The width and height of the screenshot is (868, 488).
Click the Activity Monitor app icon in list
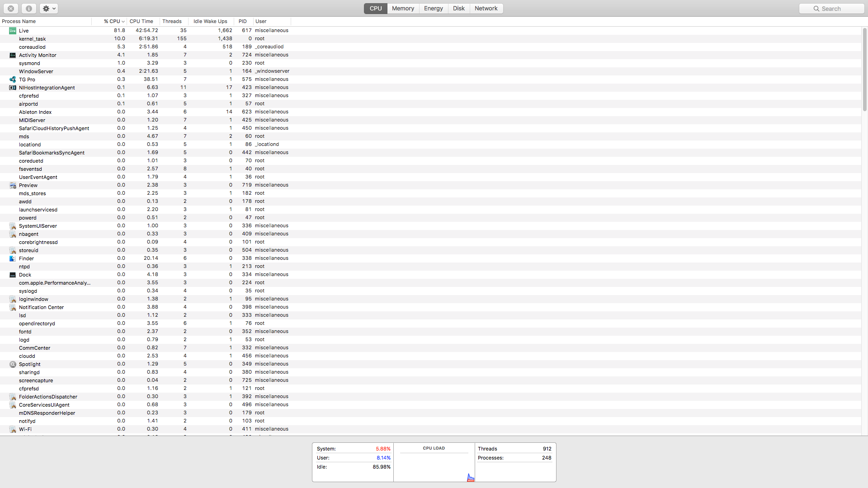point(13,55)
